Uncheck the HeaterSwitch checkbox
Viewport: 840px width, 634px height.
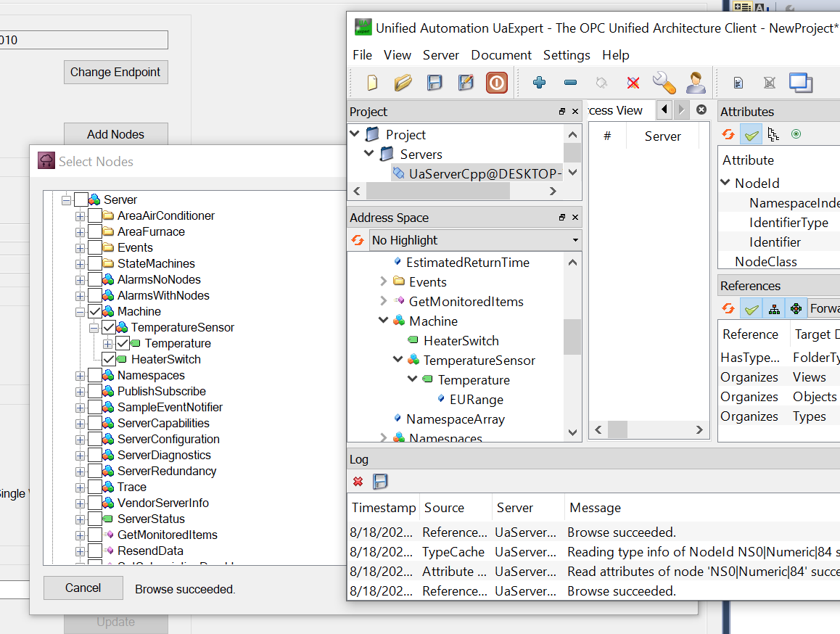pos(109,359)
